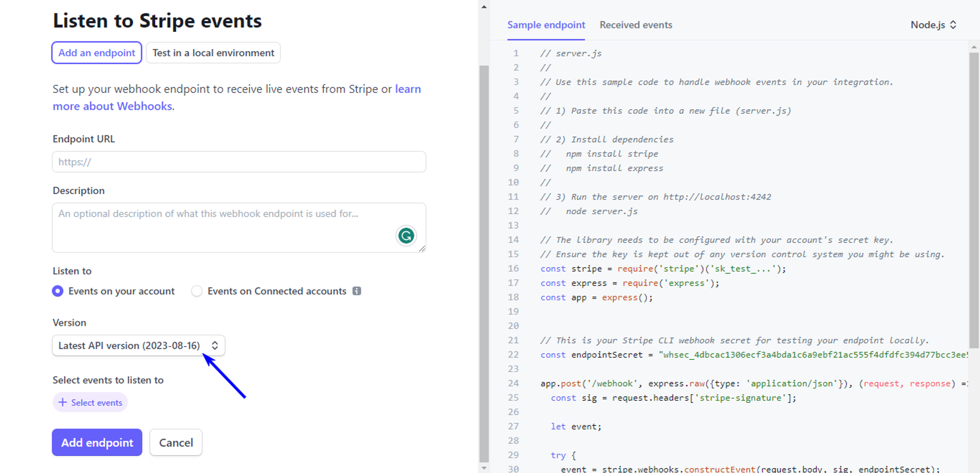
Task: Click the left panel scroll up arrow
Action: pos(484,7)
